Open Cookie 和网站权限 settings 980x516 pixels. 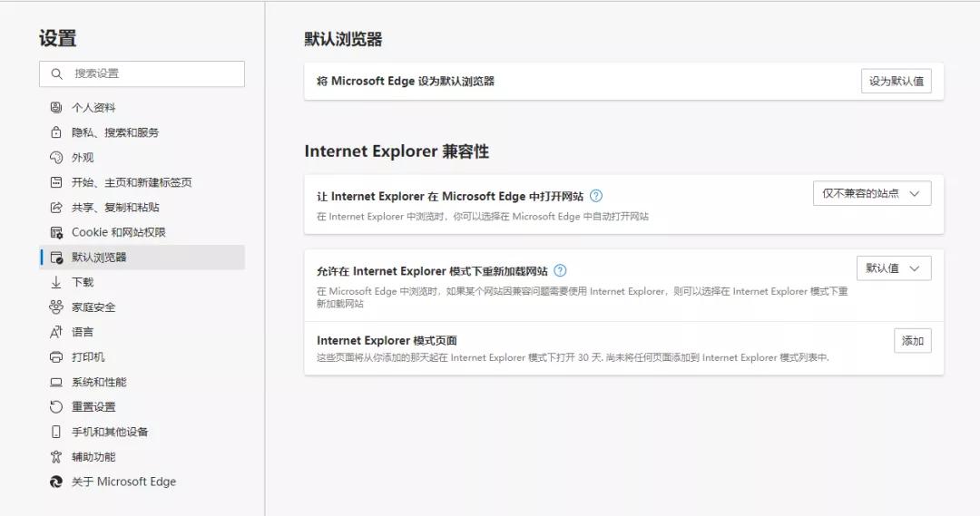[142, 232]
